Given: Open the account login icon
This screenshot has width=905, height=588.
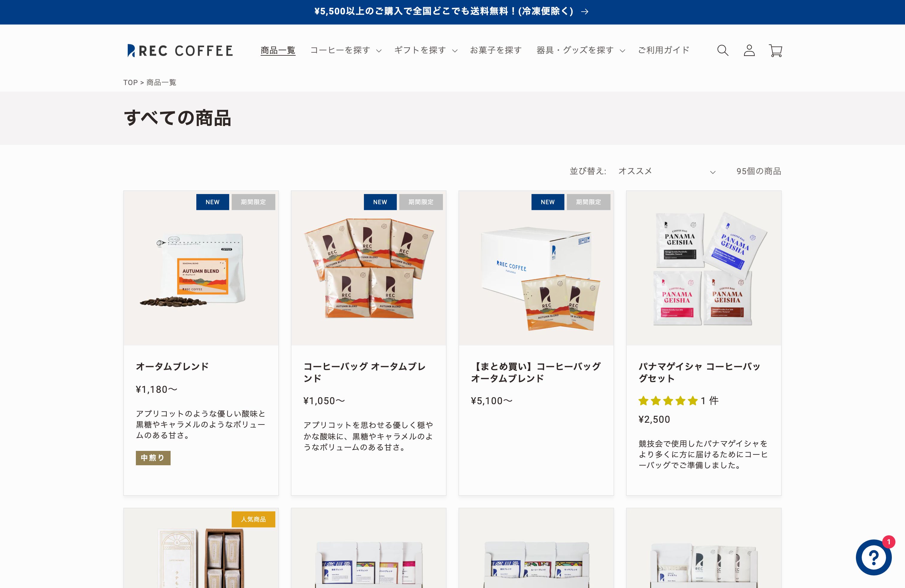Looking at the screenshot, I should click(749, 50).
